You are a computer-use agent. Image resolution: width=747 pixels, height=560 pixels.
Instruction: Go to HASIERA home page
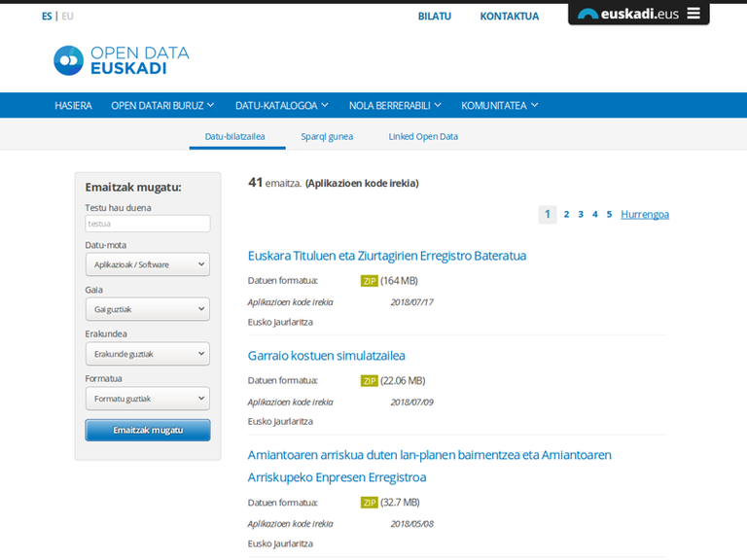coord(73,105)
